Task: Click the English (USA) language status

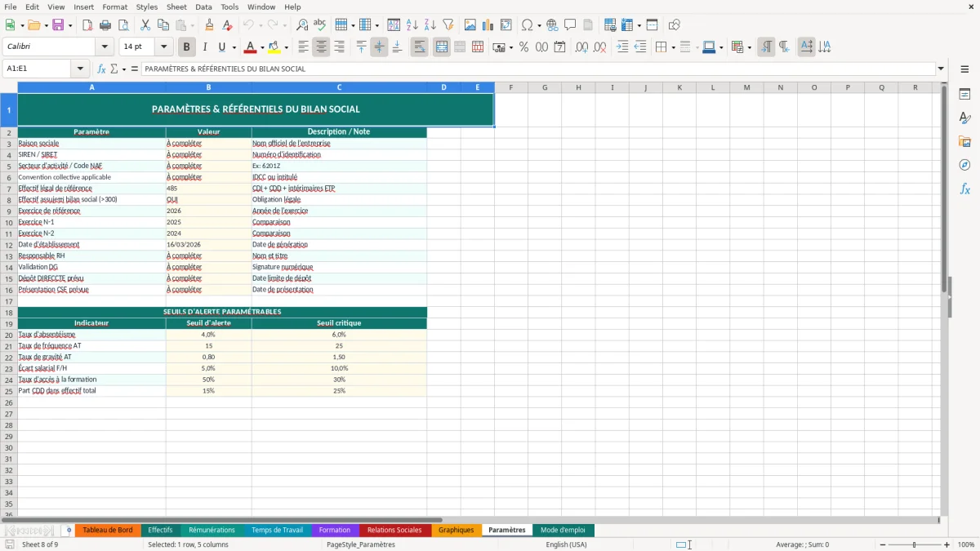Action: pyautogui.click(x=566, y=544)
